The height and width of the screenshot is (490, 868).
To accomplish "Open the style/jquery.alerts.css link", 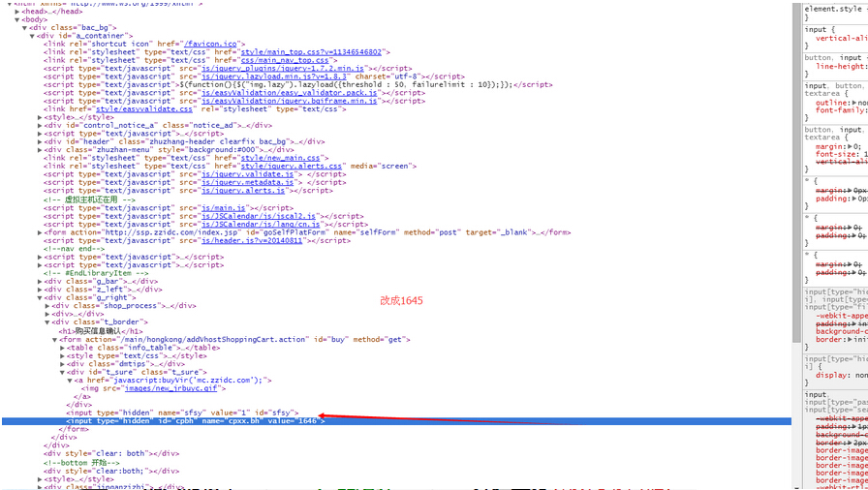I will click(292, 166).
